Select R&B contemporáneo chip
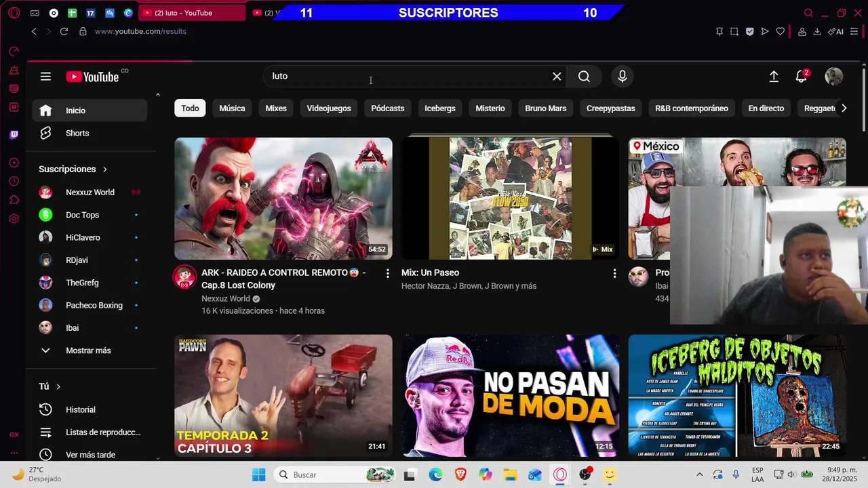This screenshot has width=868, height=488. coord(692,108)
